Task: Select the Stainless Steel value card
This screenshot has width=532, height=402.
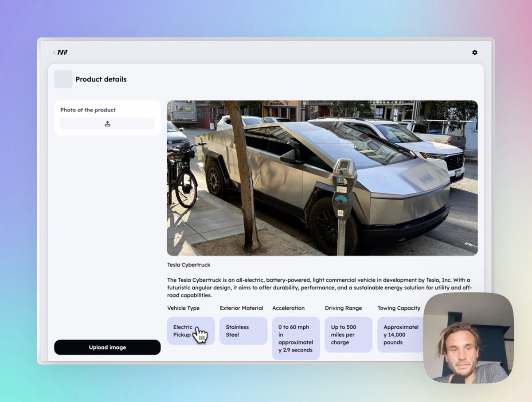Action: tap(243, 331)
